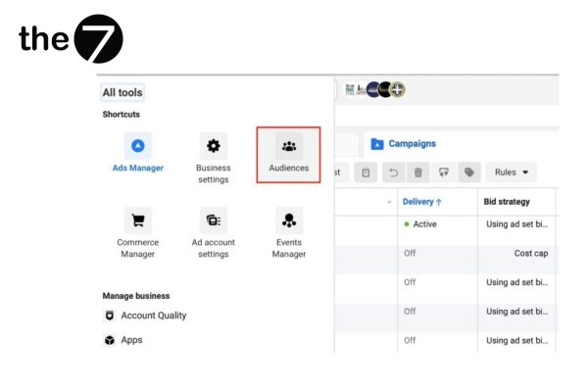Click the trash delete icon in toolbar
Viewport: 588px width, 392px height.
coord(418,172)
